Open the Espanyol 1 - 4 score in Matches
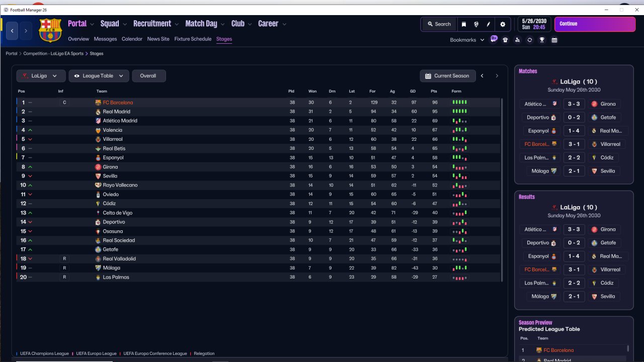Image resolution: width=644 pixels, height=362 pixels. pyautogui.click(x=574, y=131)
